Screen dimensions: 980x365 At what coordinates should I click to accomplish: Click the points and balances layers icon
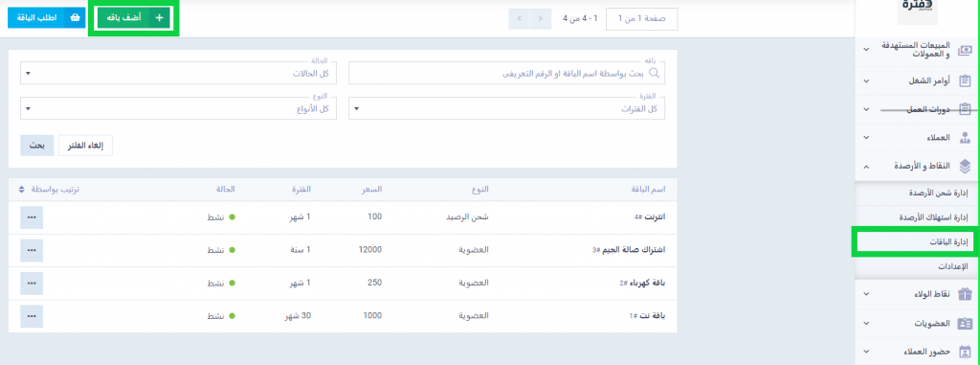click(965, 166)
